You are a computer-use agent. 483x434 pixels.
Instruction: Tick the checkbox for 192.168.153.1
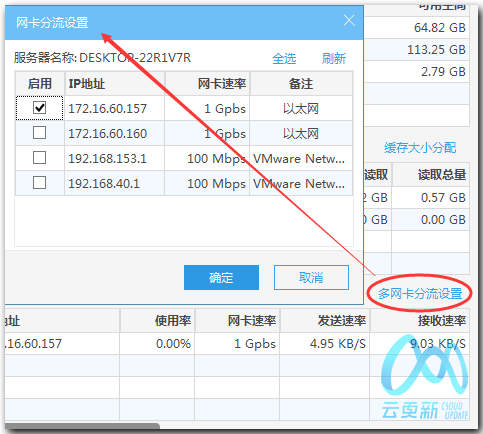39,158
